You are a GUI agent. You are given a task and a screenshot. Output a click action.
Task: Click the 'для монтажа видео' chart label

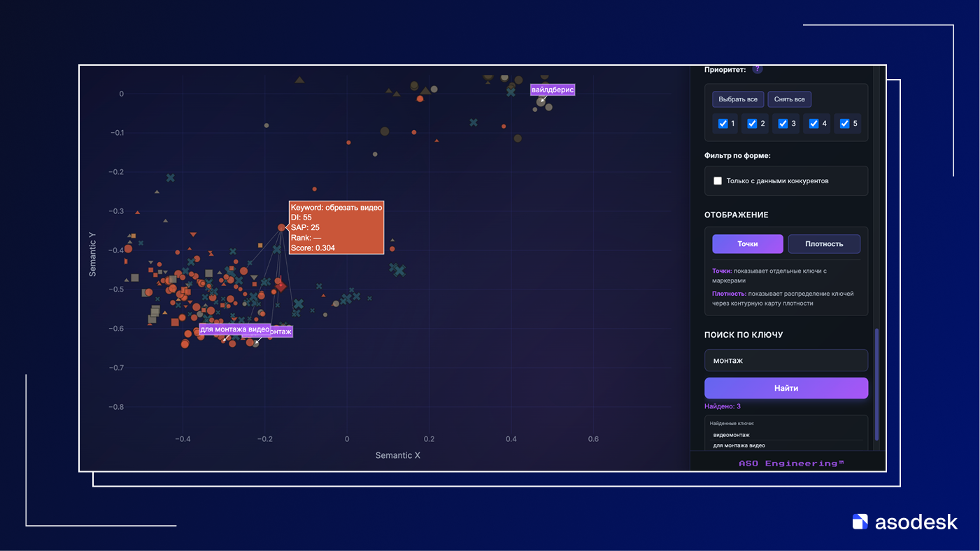tap(234, 329)
